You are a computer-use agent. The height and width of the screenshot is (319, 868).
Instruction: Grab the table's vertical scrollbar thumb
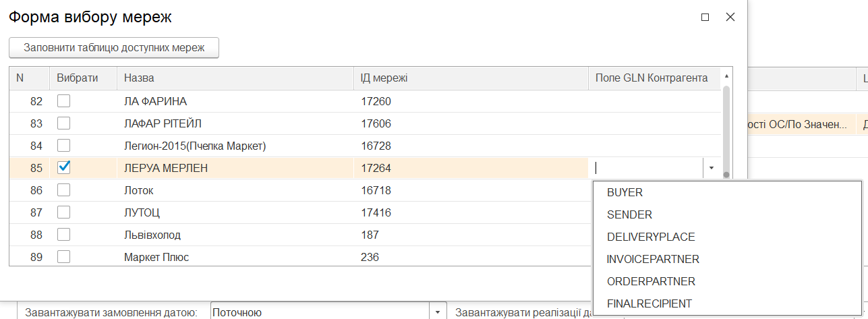pyautogui.click(x=726, y=131)
